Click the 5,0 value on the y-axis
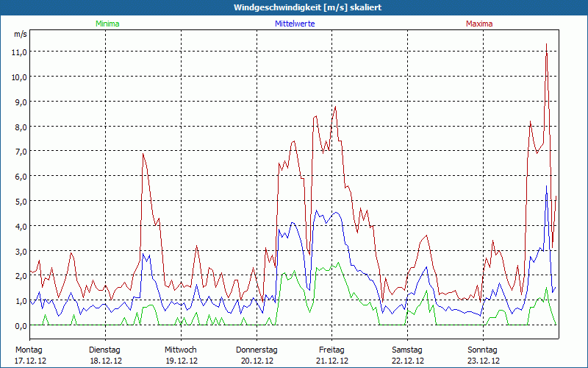Screen dimensions: 588x368 click(20, 201)
